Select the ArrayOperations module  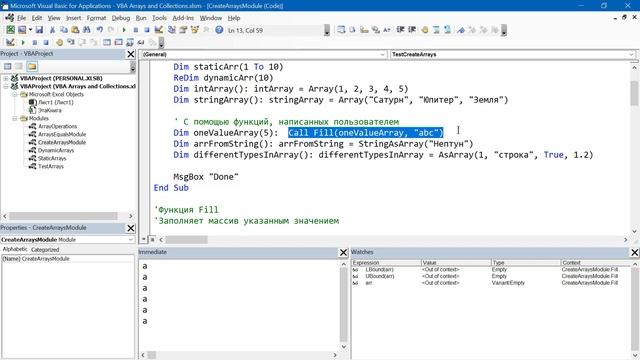(x=57, y=127)
